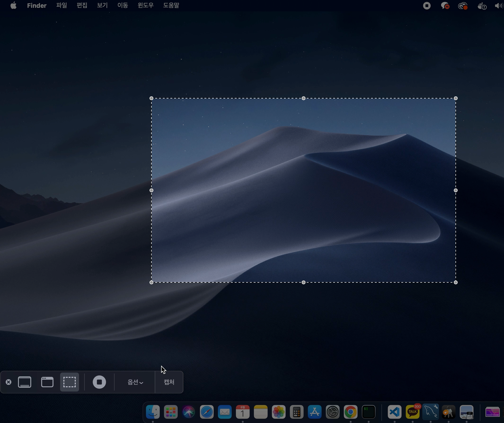Image resolution: width=504 pixels, height=423 pixels.
Task: Click the top-left selection resize handle
Action: [151, 98]
